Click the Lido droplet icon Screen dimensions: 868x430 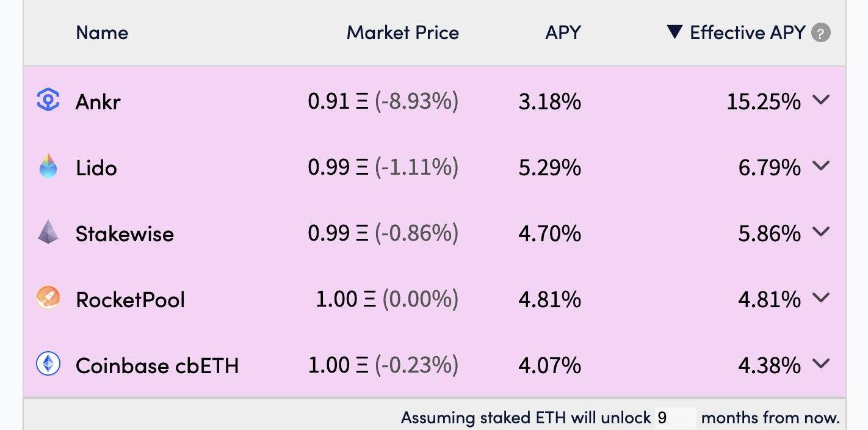point(48,166)
